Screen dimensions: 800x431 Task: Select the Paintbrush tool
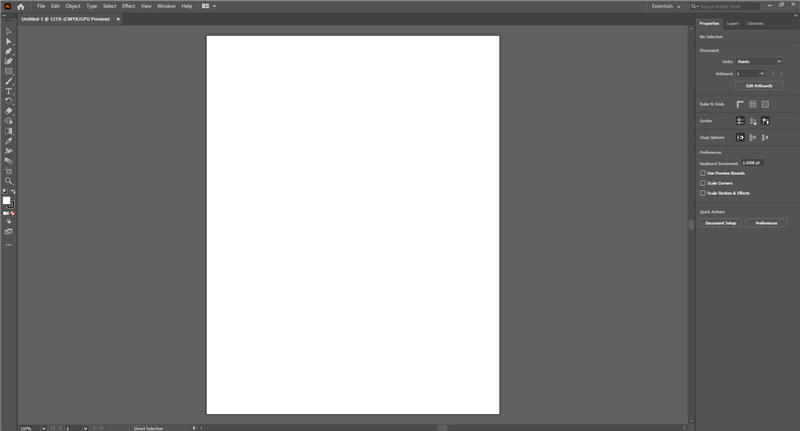(9, 81)
